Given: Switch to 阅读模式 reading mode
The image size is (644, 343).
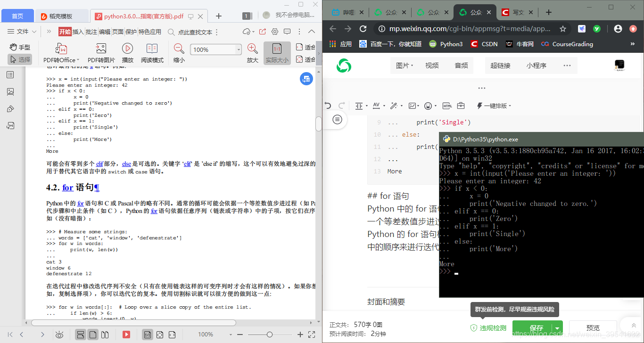Looking at the screenshot, I should click(x=152, y=53).
